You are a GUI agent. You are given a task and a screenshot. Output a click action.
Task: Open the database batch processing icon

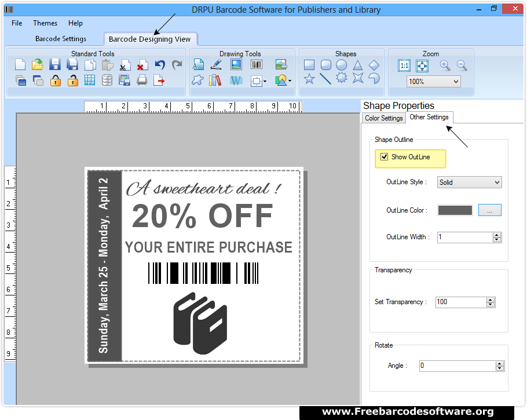pos(107,81)
